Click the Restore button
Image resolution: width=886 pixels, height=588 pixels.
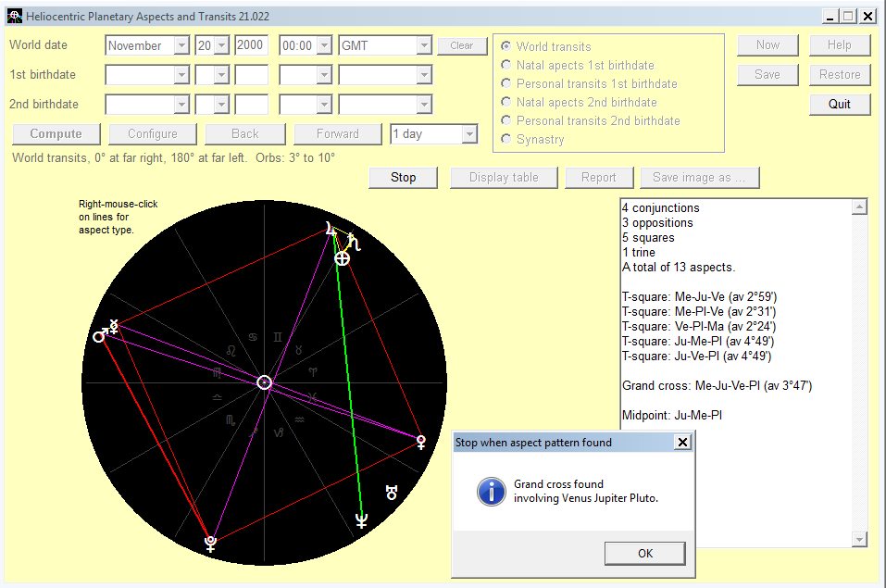pyautogui.click(x=840, y=75)
